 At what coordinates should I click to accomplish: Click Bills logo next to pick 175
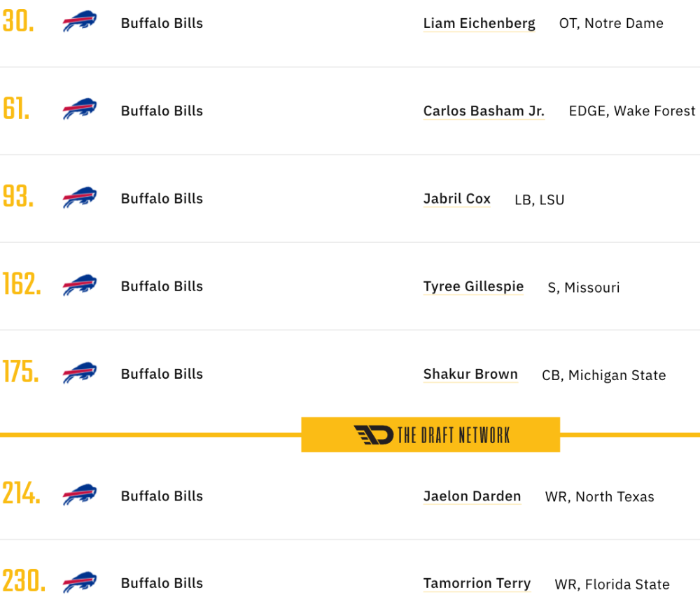[x=80, y=372]
